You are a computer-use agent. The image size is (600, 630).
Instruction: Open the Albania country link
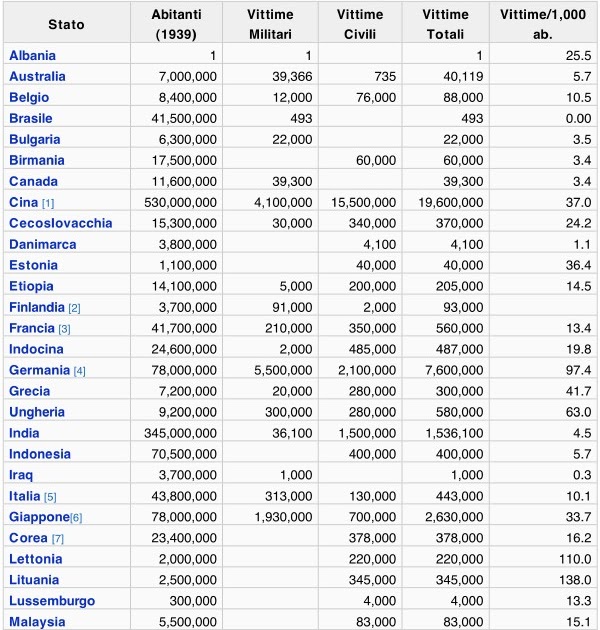click(32, 55)
